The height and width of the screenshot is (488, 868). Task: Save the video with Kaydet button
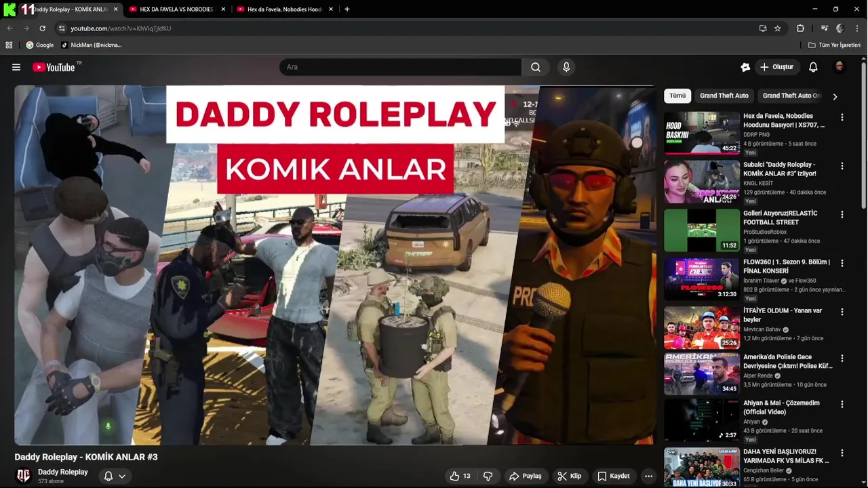coord(614,476)
